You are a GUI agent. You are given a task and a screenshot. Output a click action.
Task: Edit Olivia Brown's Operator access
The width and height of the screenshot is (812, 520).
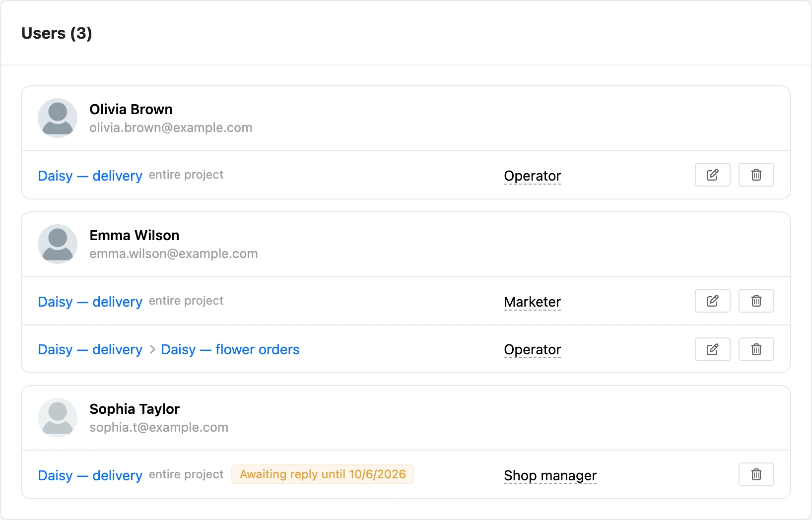pos(712,175)
